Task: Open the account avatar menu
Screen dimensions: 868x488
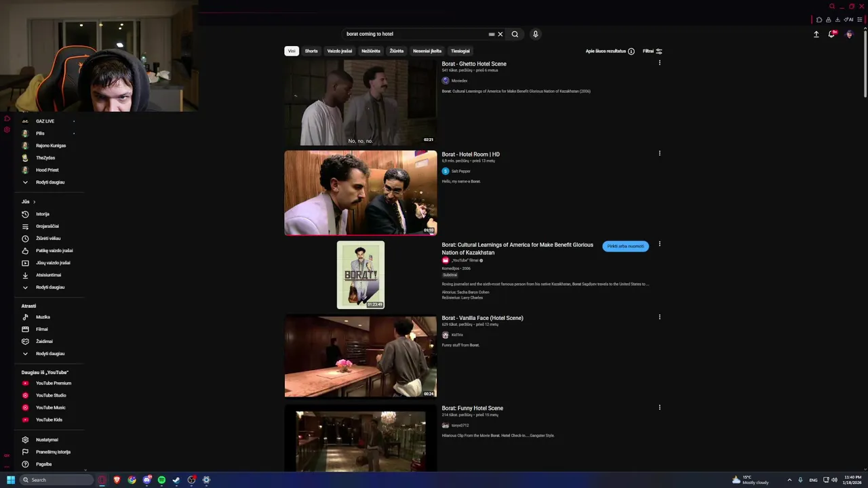Action: tap(849, 34)
